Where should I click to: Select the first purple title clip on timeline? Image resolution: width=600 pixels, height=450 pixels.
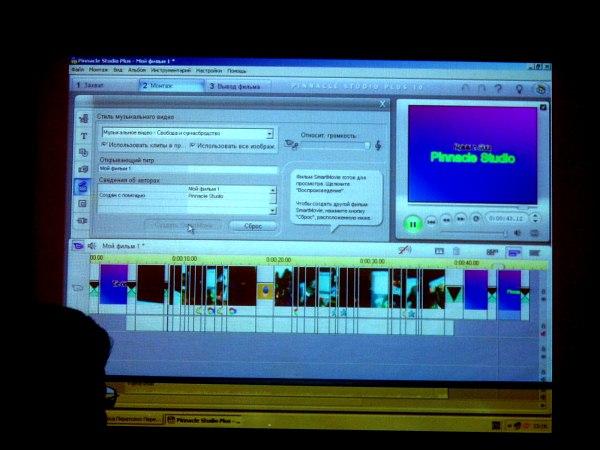pos(114,284)
